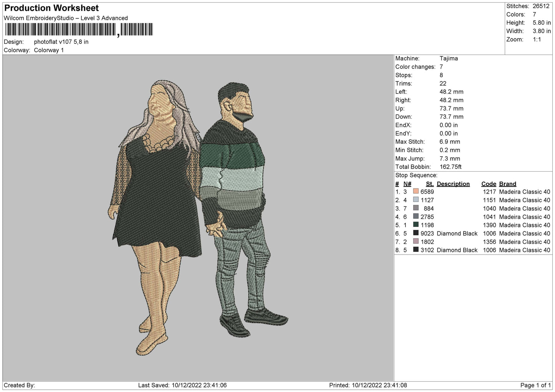The height and width of the screenshot is (392, 555).
Task: Click the 'St.' column header
Action: [x=430, y=184]
